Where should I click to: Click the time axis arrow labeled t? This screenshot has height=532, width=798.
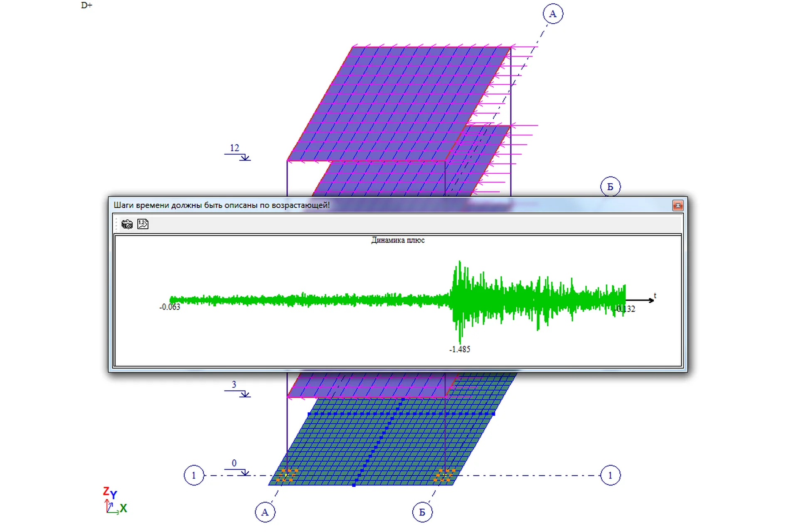click(x=642, y=300)
